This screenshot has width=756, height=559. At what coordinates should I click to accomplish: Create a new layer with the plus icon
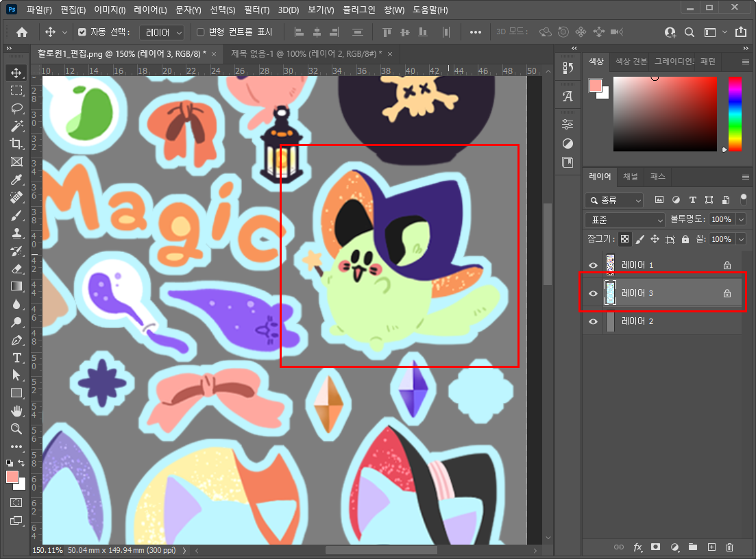point(711,547)
